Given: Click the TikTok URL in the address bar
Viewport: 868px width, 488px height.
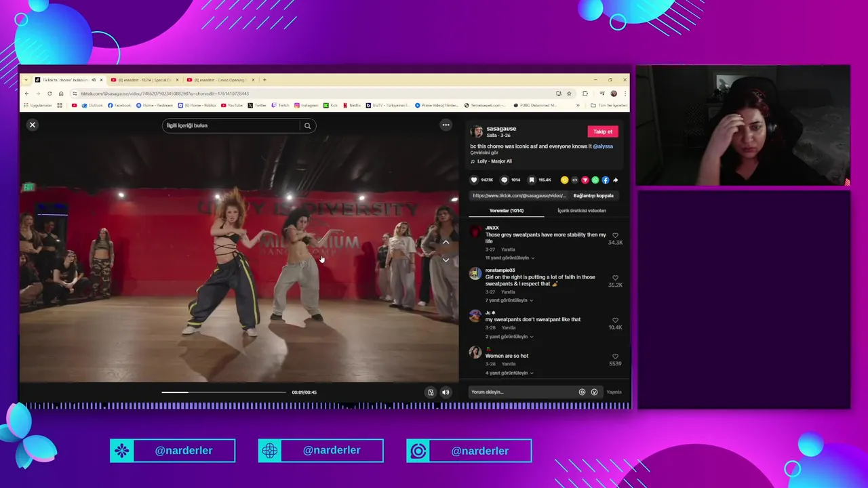Looking at the screenshot, I should [x=165, y=94].
